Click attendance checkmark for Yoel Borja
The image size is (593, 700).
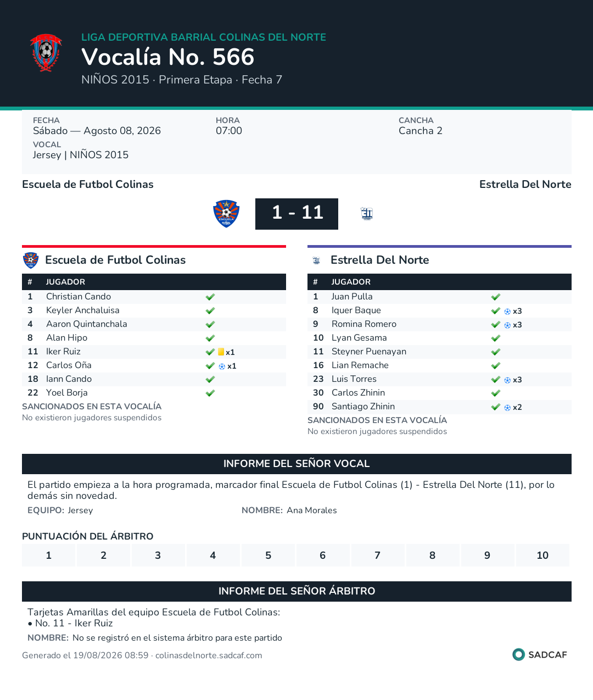210,393
